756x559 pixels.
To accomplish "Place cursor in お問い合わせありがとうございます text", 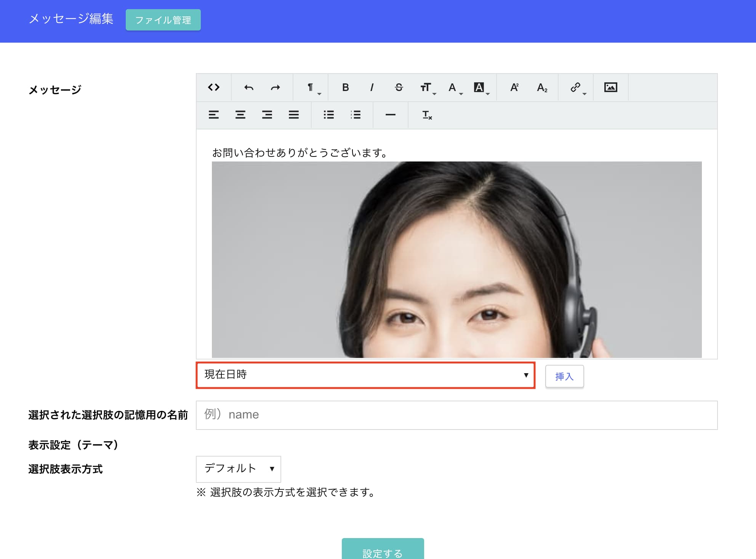I will (x=300, y=153).
